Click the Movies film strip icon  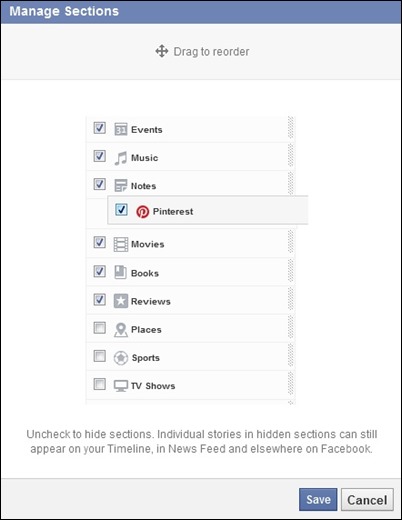[121, 244]
